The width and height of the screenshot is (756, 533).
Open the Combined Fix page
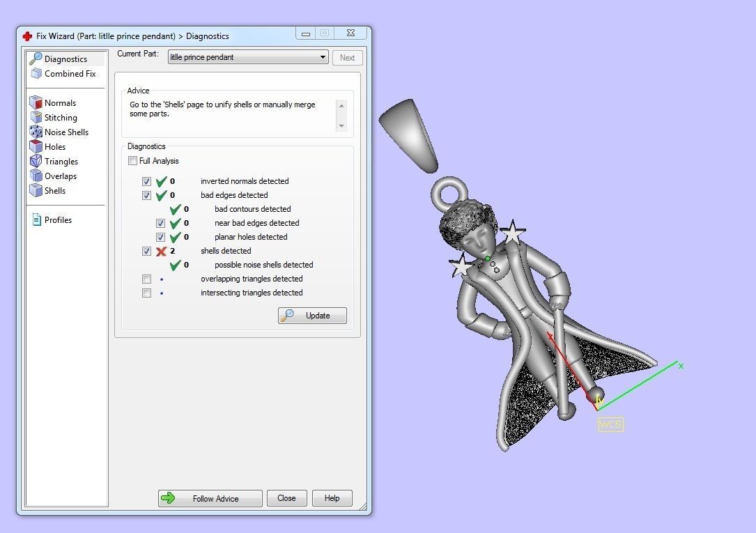70,73
